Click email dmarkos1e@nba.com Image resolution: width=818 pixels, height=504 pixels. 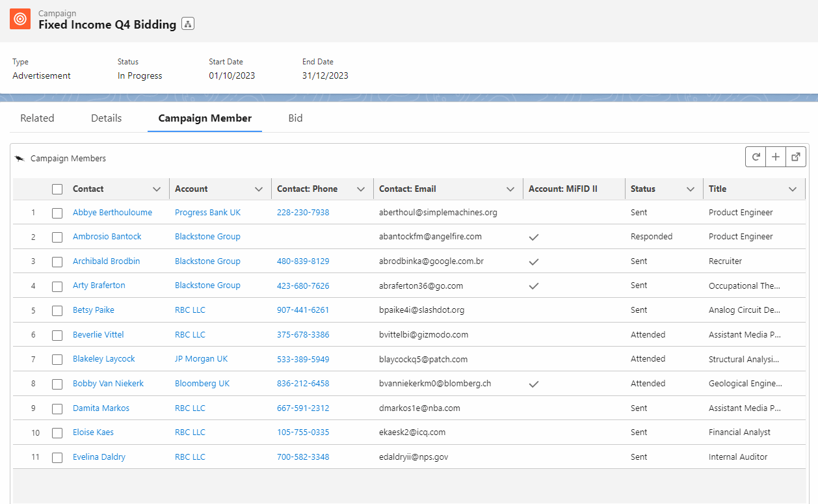click(x=419, y=408)
